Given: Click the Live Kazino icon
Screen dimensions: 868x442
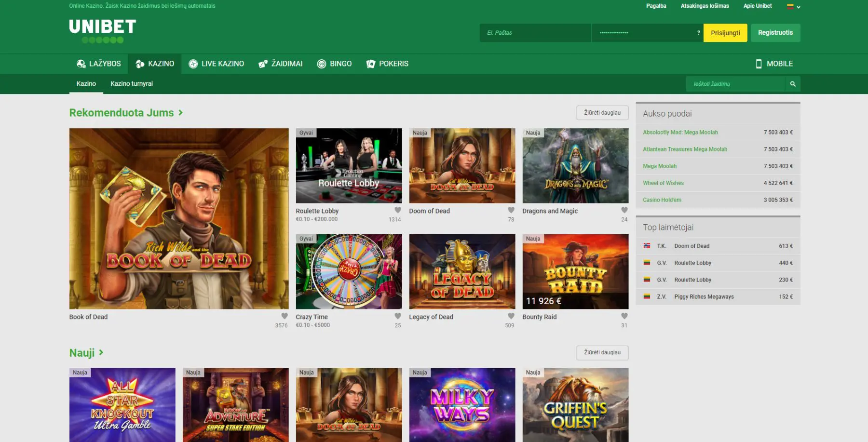Looking at the screenshot, I should (x=194, y=63).
